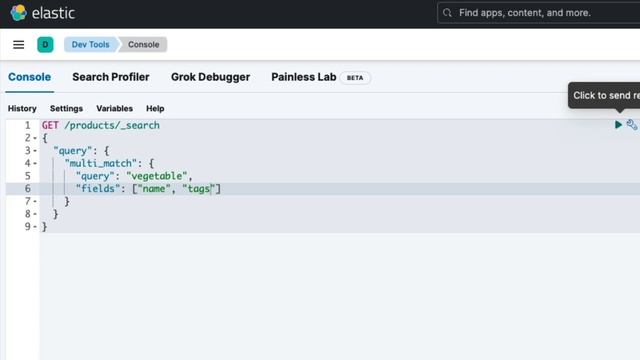Click the BETA badge
This screenshot has width=640, height=360.
coord(355,78)
